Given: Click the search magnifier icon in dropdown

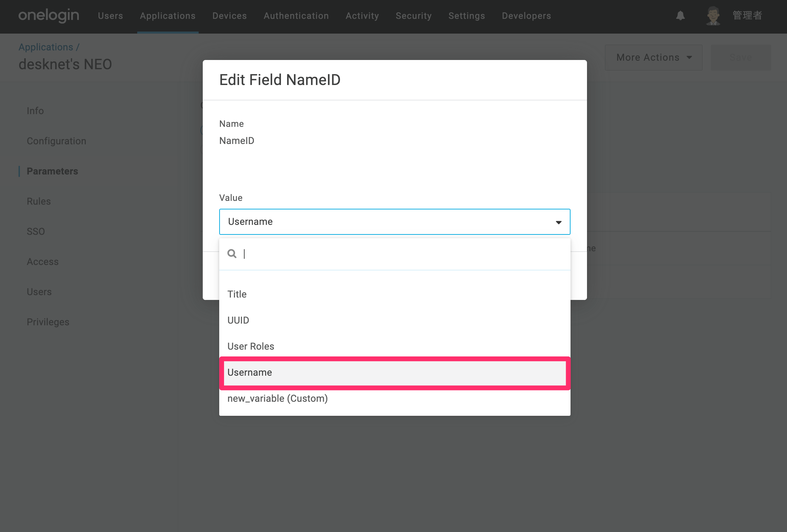Looking at the screenshot, I should 232,254.
